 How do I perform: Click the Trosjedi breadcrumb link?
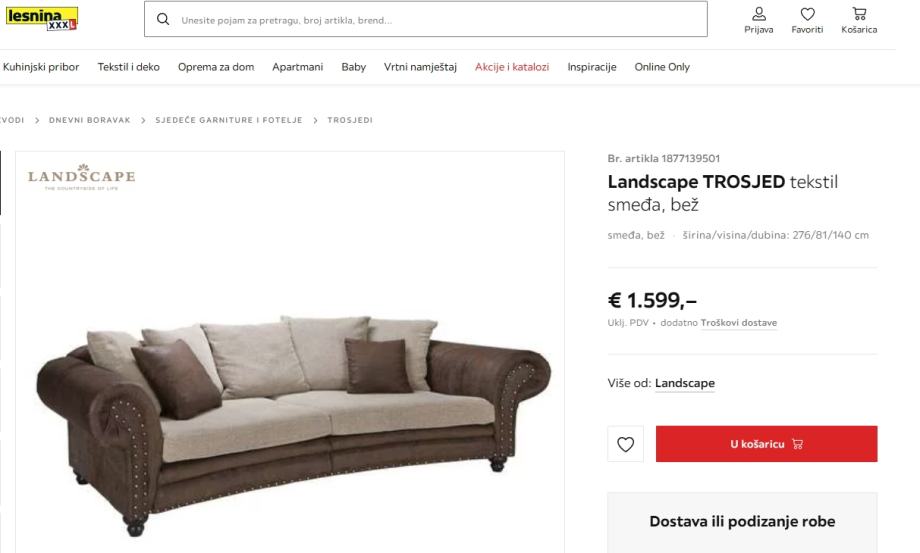350,120
